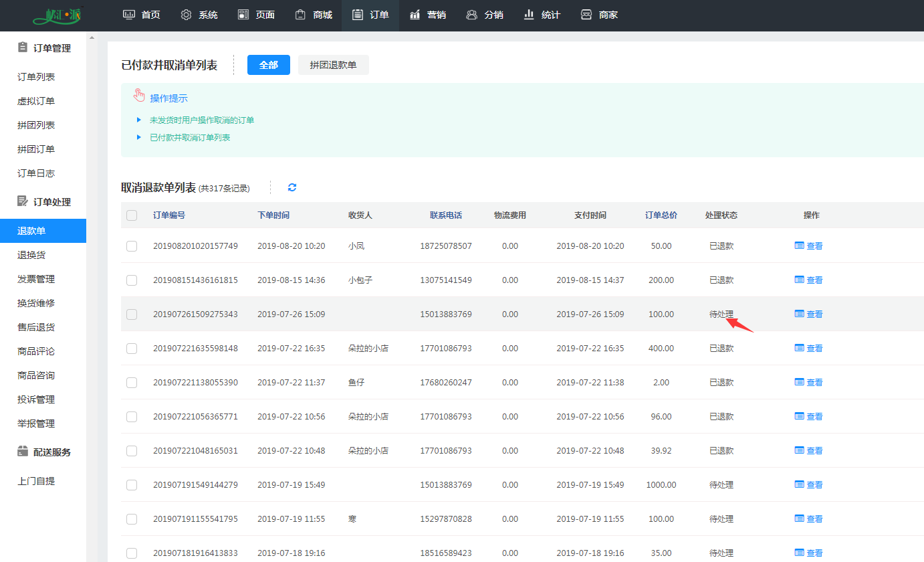Select checkbox for order 201907221138055390

pyautogui.click(x=132, y=383)
